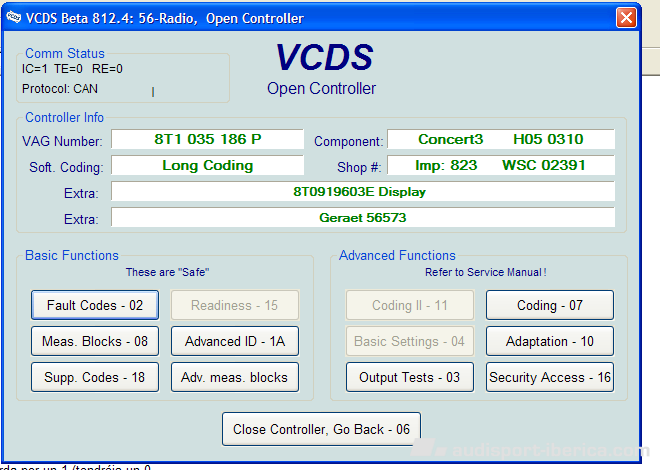Click the Component: label
The image size is (660, 470).
click(x=349, y=141)
